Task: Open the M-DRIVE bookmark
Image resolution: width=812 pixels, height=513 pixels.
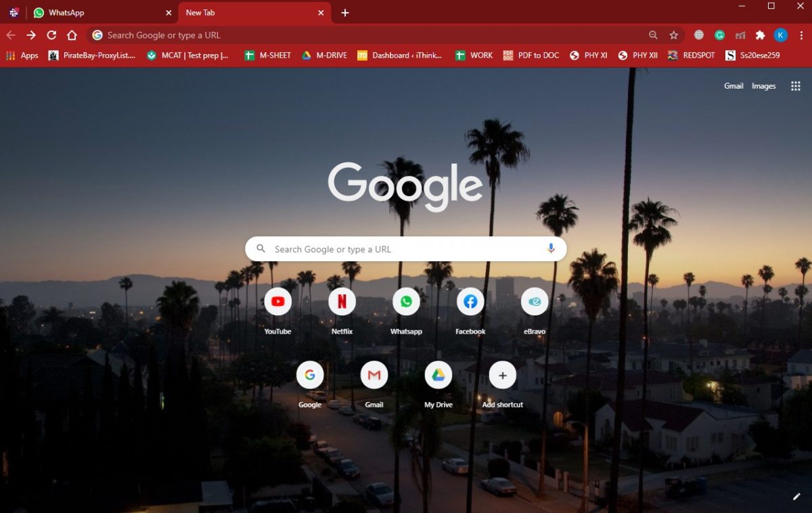Action: [x=324, y=55]
